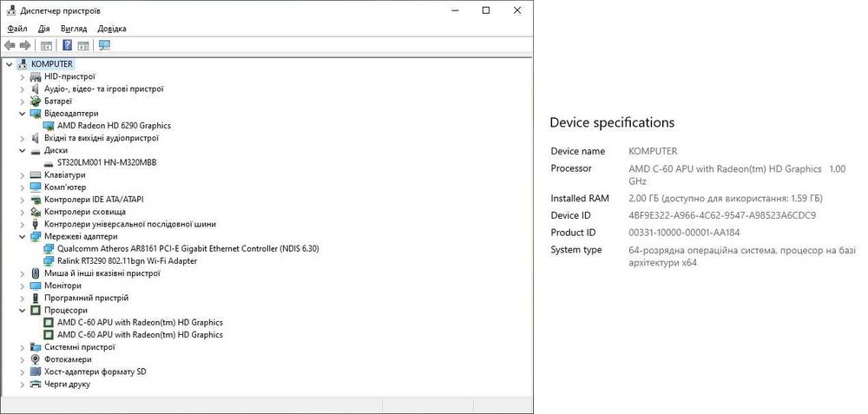This screenshot has width=868, height=414.
Task: Expand the HID-пристрої category
Action: click(23, 77)
